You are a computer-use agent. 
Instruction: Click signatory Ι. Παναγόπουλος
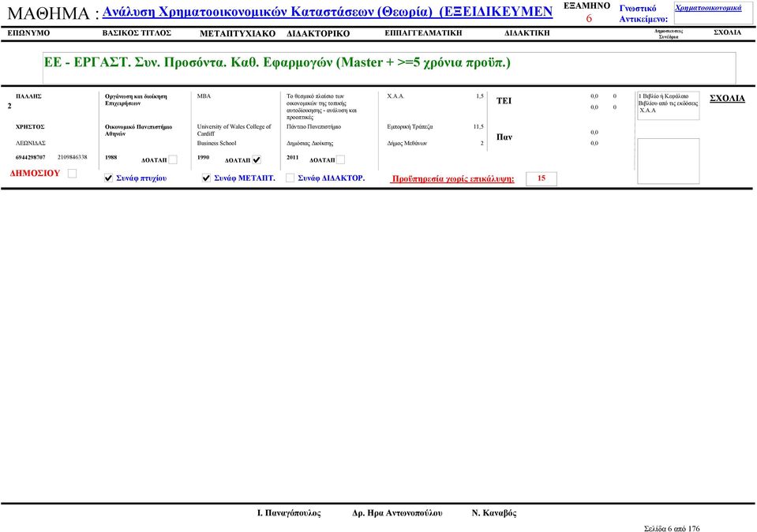tap(289, 513)
